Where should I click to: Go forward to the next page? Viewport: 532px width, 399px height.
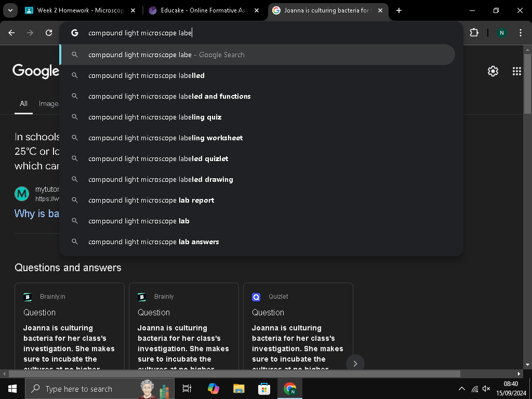coord(30,33)
